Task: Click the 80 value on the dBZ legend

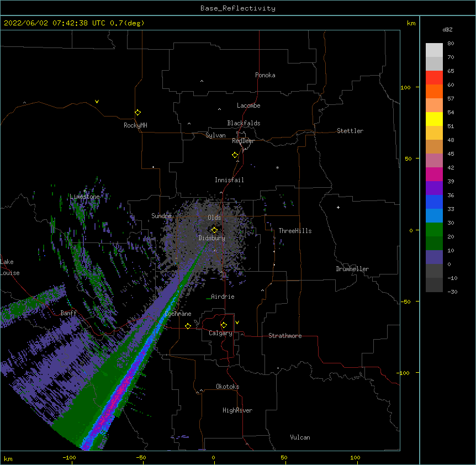Action: pos(451,44)
